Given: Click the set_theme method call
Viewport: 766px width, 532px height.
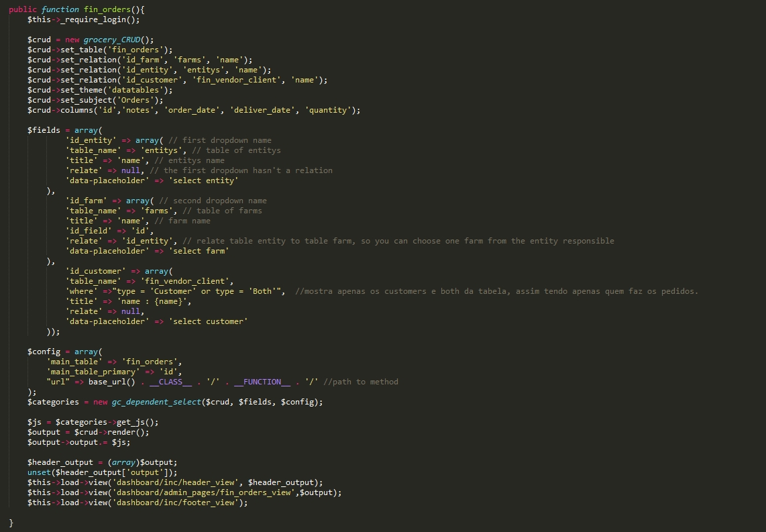Looking at the screenshot, I should click(x=82, y=90).
